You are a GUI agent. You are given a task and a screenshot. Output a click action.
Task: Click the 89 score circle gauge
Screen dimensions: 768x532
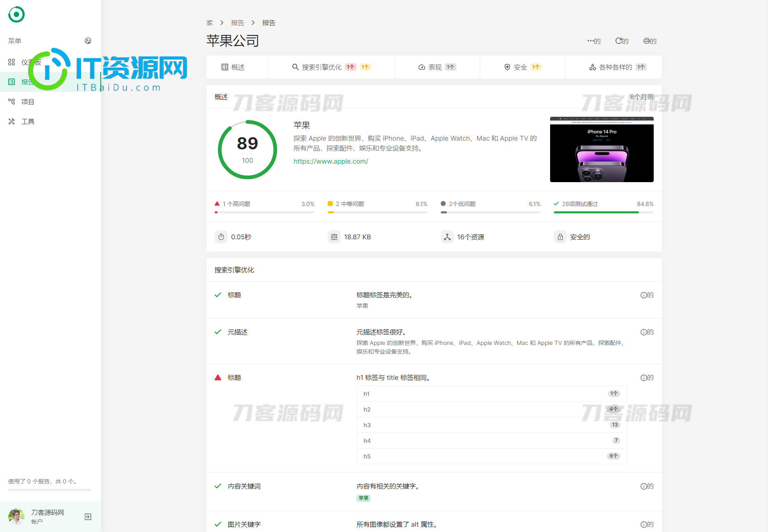pos(248,150)
